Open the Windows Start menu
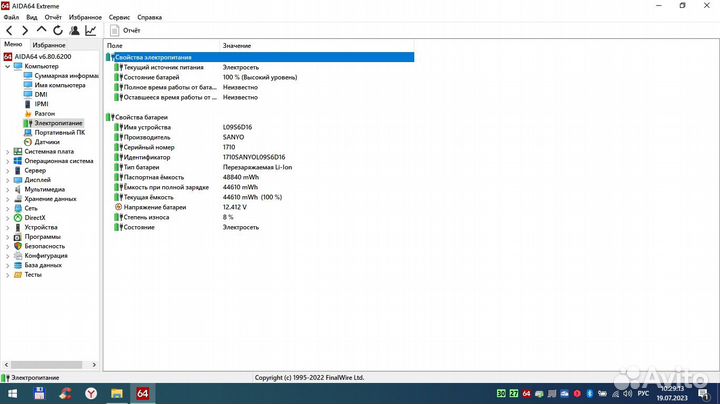The height and width of the screenshot is (404, 720). pos(12,393)
